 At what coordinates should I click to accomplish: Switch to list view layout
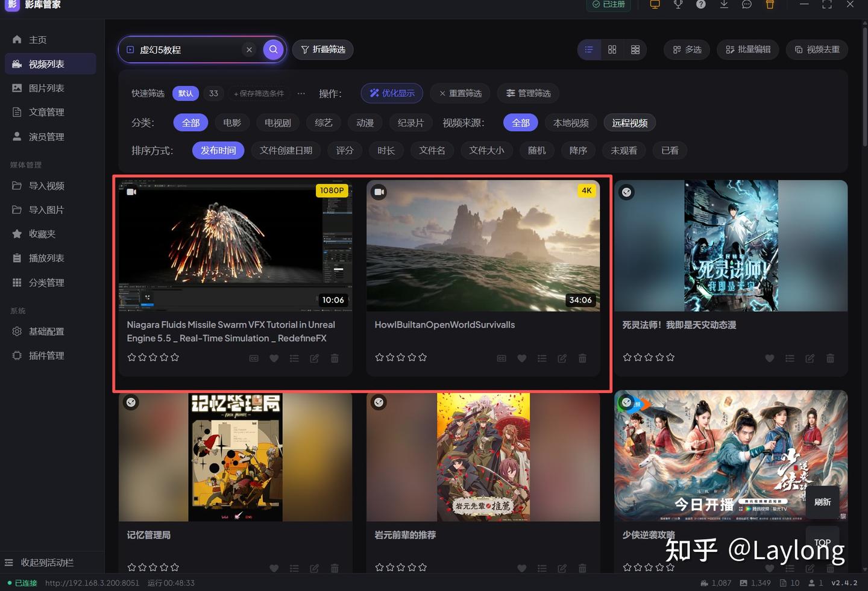(589, 49)
